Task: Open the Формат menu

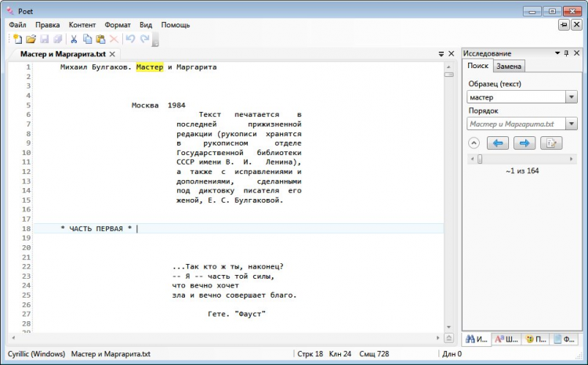Action: point(118,25)
